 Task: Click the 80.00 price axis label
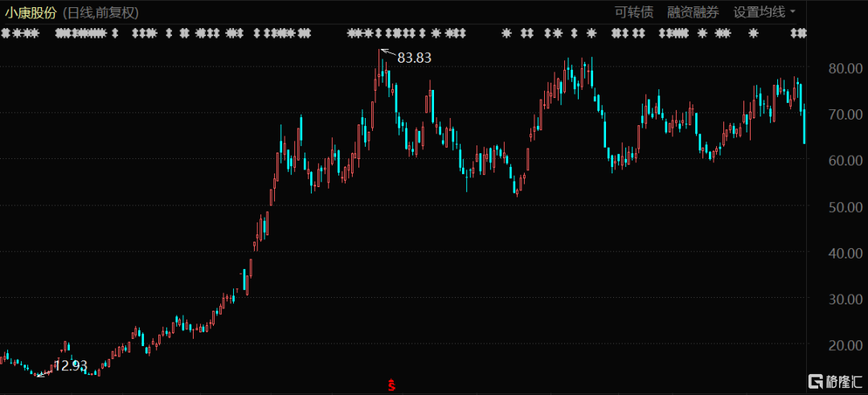(x=846, y=69)
